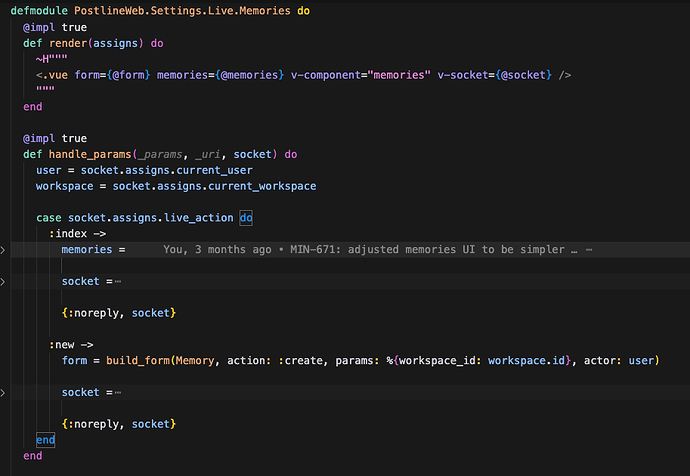The image size is (690, 476).
Task: Click the collapsed ellipsis after the blame text
Action: tap(589, 250)
